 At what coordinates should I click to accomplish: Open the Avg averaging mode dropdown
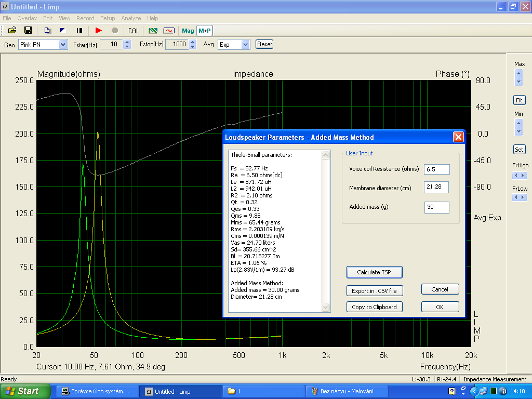tap(246, 45)
